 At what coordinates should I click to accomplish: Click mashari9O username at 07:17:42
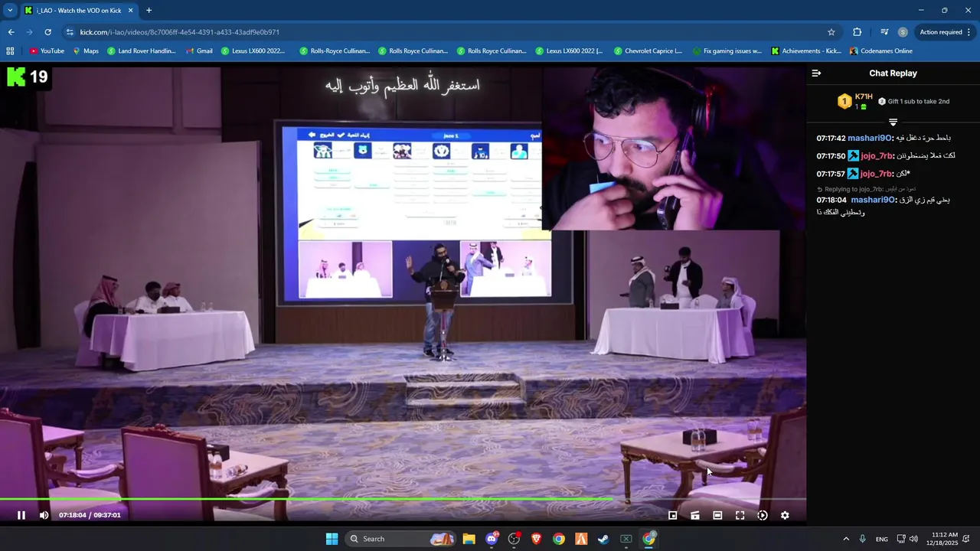click(870, 138)
